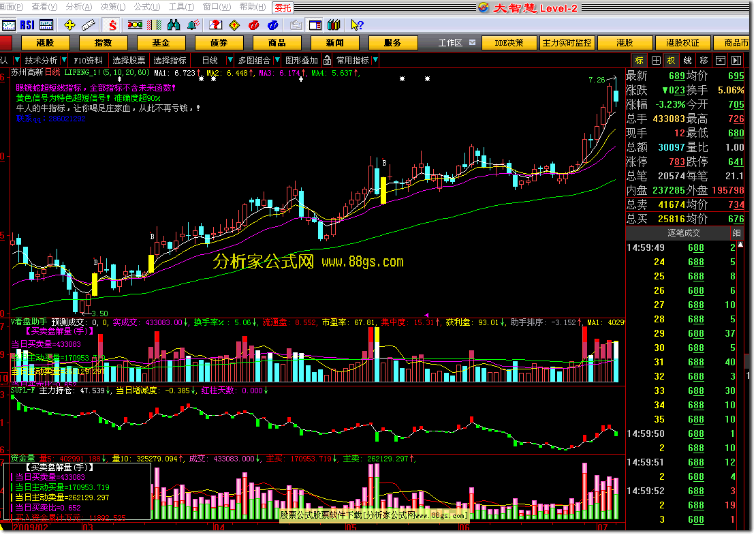Viewport: 756px width, 535px height.
Task: Toggle the 权 adjustment button
Action: click(672, 60)
